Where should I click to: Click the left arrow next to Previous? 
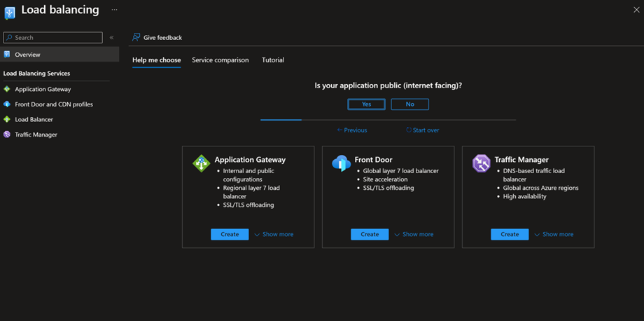[x=339, y=130]
